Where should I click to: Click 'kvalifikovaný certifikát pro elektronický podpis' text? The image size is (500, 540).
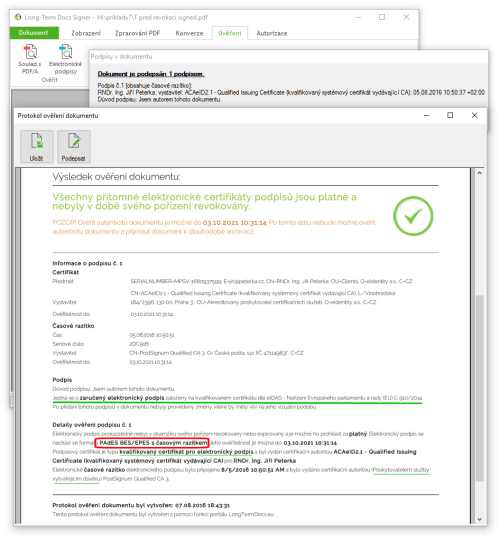186,451
